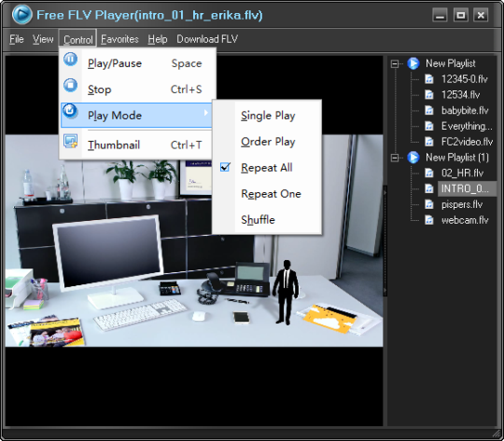Click the New Playlist (1) play icon
The height and width of the screenshot is (441, 504).
tap(413, 158)
